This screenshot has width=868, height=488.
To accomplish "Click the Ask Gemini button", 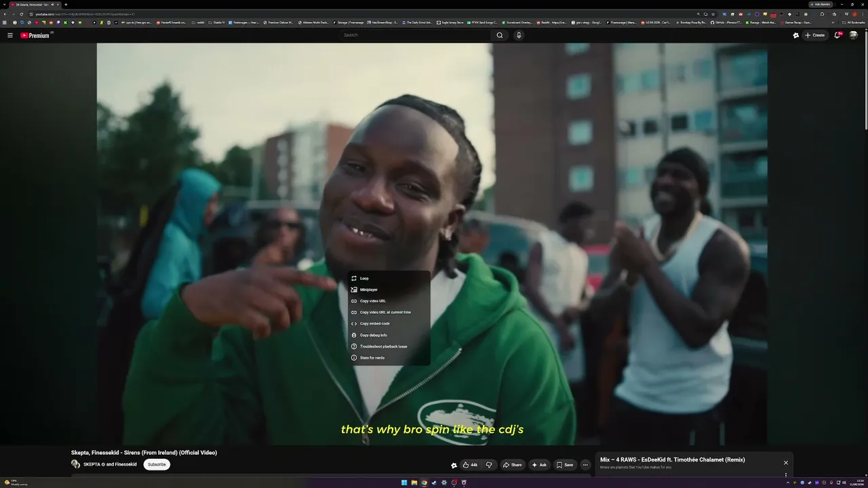I will (x=821, y=5).
